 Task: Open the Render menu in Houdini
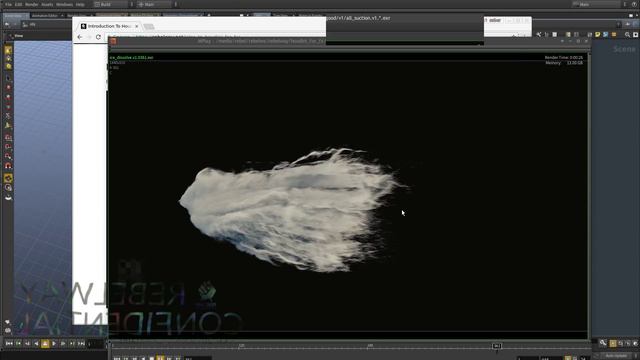[31, 4]
